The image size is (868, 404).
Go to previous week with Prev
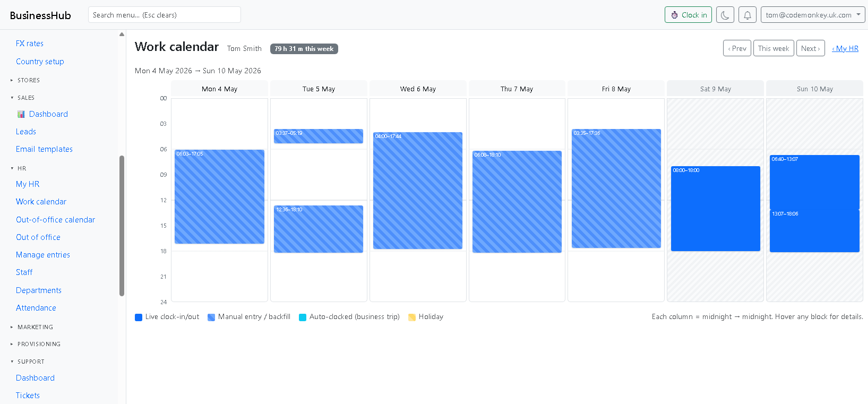(737, 48)
